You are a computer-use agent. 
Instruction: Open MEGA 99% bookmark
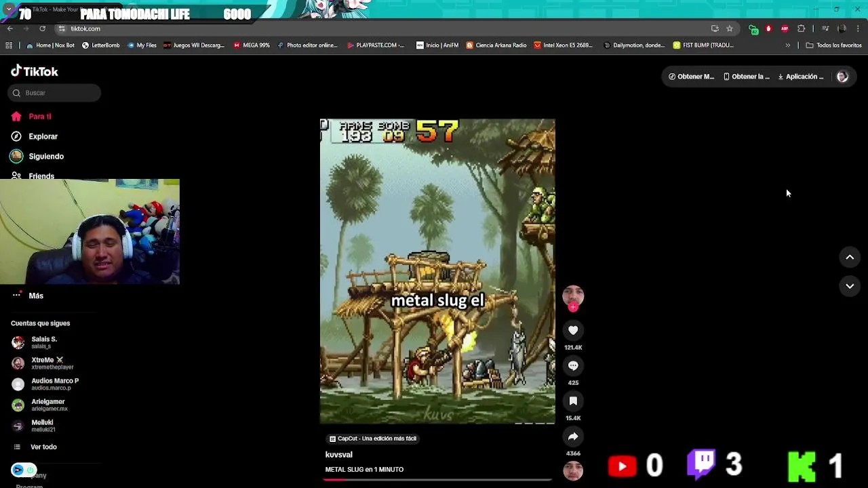coord(252,45)
